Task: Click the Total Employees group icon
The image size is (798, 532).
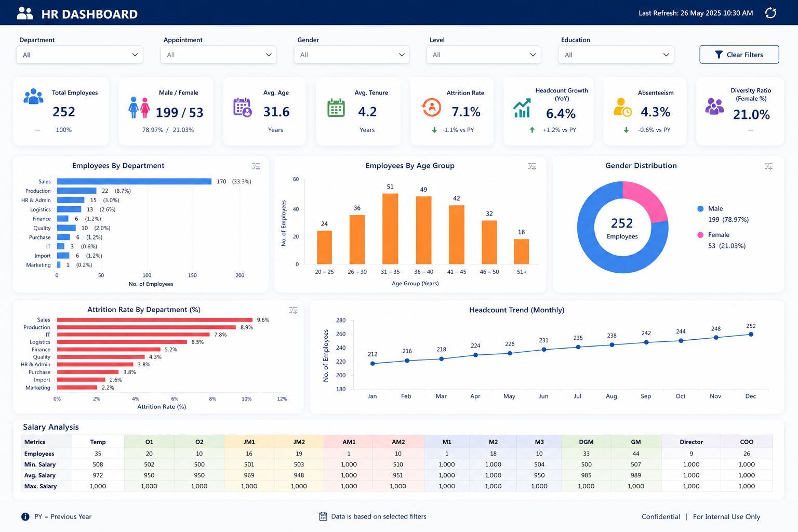Action: 33,97
